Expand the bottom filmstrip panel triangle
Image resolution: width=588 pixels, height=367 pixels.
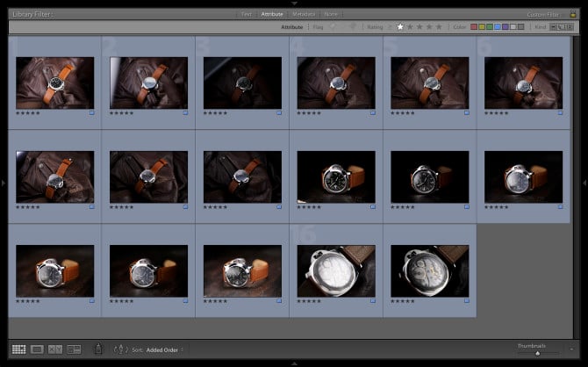[294, 363]
